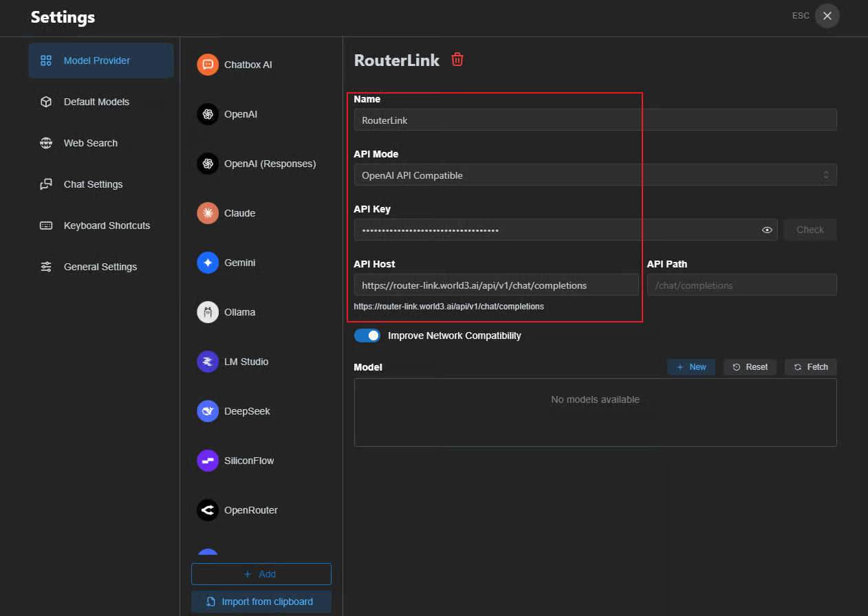868x616 pixels.
Task: Toggle Improve Network Compatibility switch
Action: pyautogui.click(x=367, y=335)
